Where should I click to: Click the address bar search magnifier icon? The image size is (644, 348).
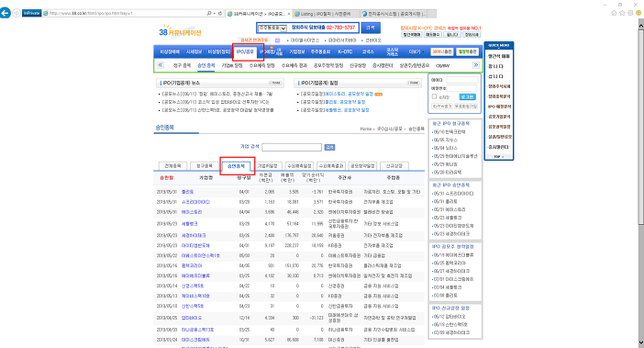pyautogui.click(x=209, y=13)
